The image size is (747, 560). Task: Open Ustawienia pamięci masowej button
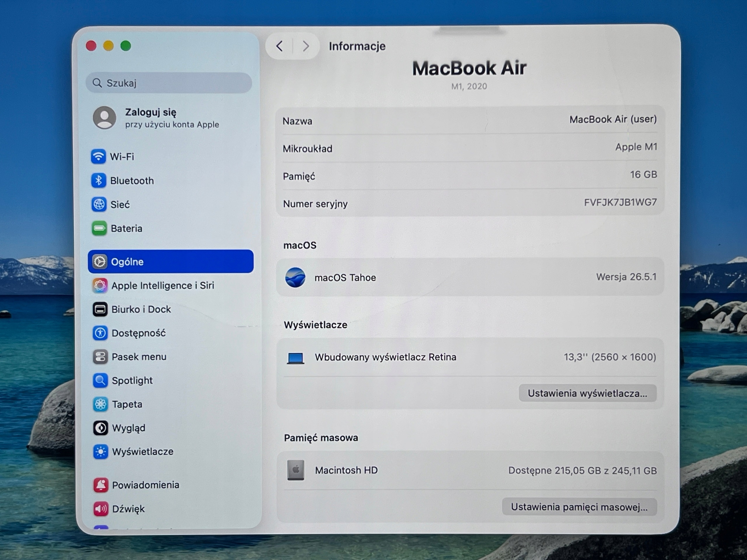tap(580, 507)
